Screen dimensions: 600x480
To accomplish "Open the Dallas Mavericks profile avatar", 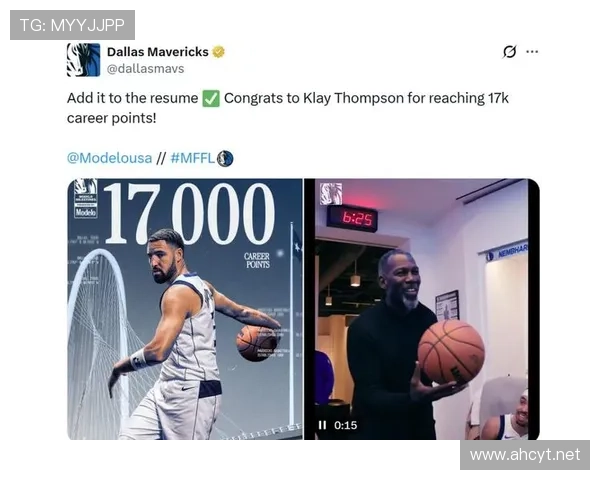I will [x=83, y=60].
